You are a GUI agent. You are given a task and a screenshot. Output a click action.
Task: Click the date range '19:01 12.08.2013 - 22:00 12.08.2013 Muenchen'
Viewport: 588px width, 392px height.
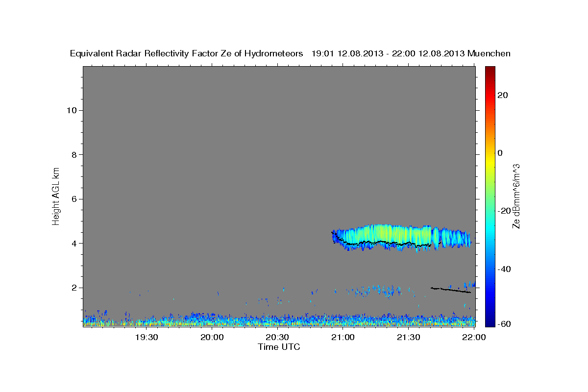coord(411,53)
